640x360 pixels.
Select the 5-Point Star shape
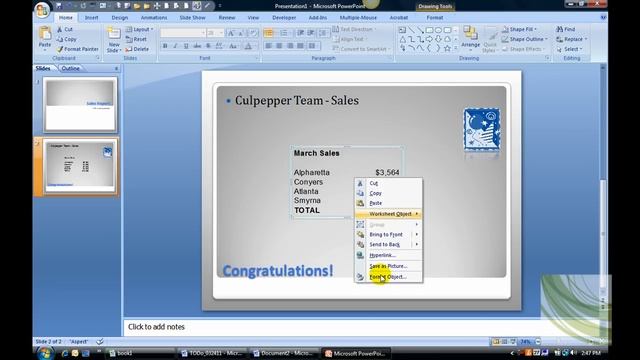(447, 48)
